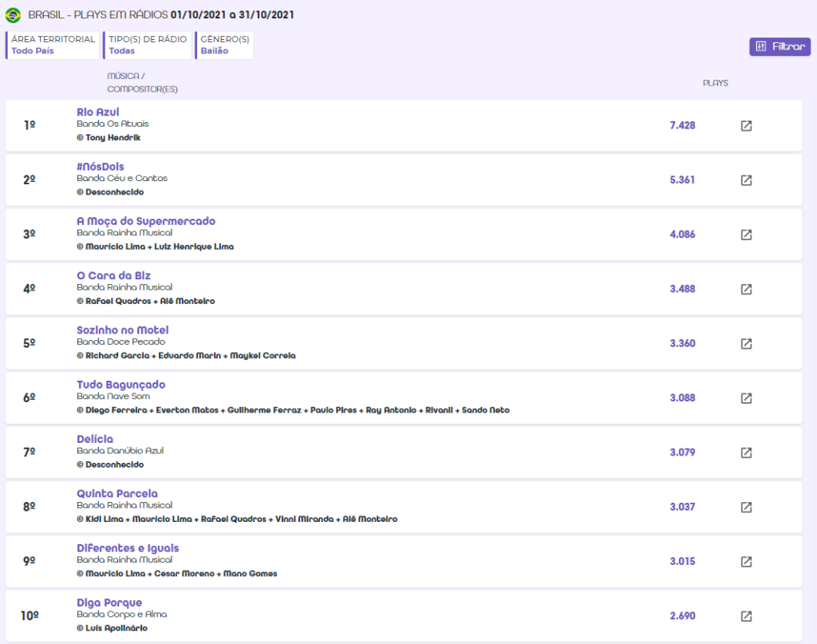Click open icon for Diferentes e Iguais
The image size is (817, 644).
tap(746, 562)
